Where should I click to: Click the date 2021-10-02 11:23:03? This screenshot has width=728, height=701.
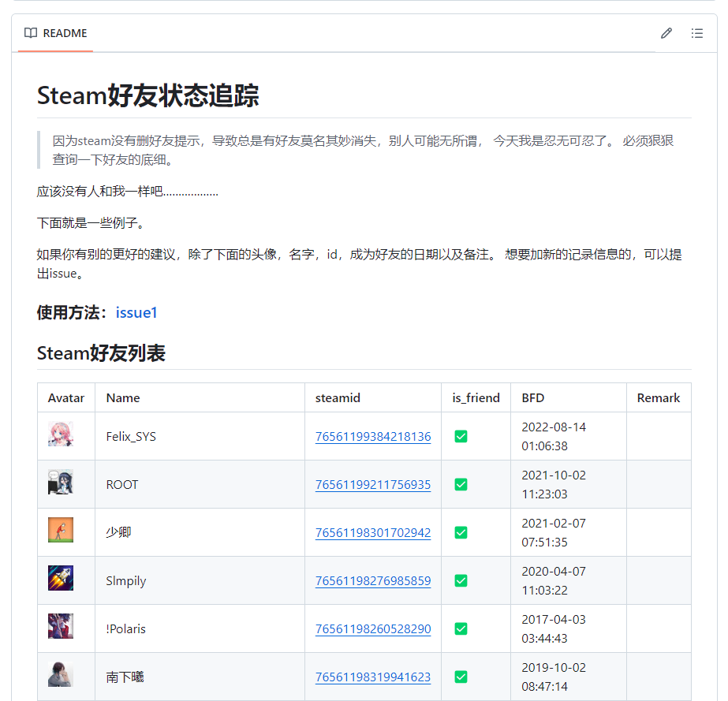click(x=554, y=485)
